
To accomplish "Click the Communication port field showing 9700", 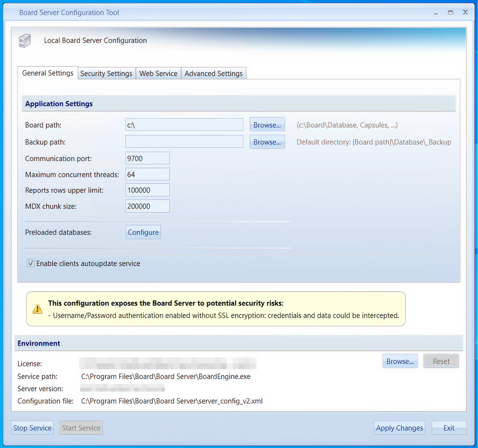I will (x=148, y=158).
